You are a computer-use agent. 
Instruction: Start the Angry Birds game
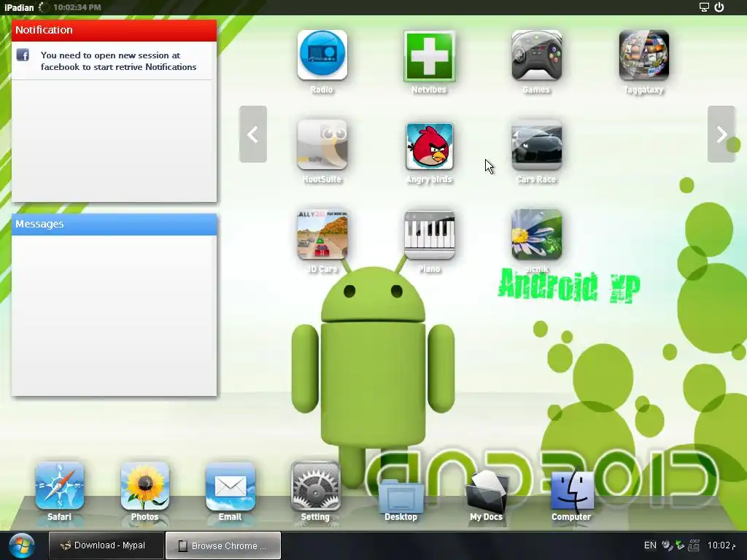click(429, 146)
